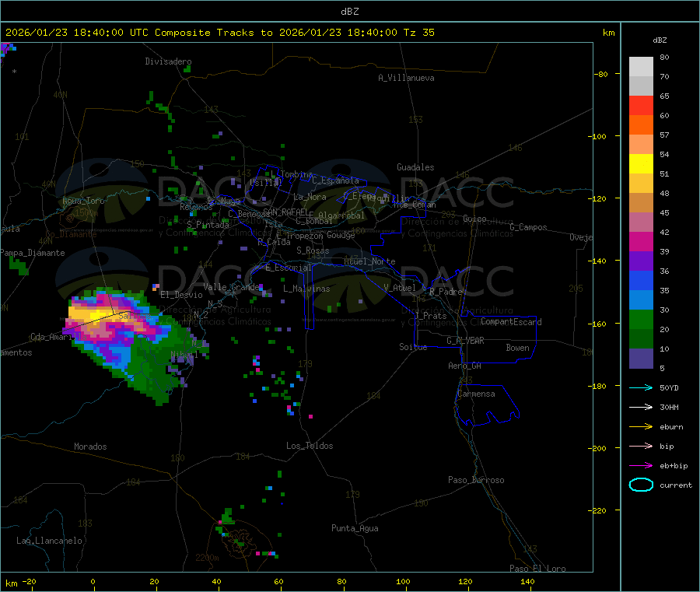Viewport: 700px width, 592px height.
Task: Click the 'Atuel_Norte' map label
Action: (x=369, y=261)
